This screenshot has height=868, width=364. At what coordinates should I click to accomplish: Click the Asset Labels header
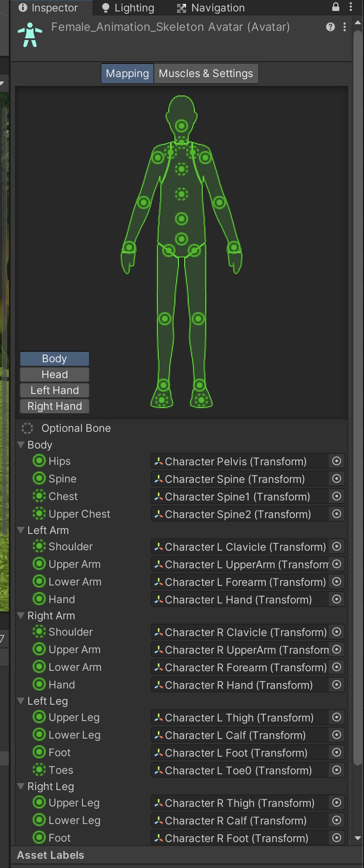pos(50,855)
